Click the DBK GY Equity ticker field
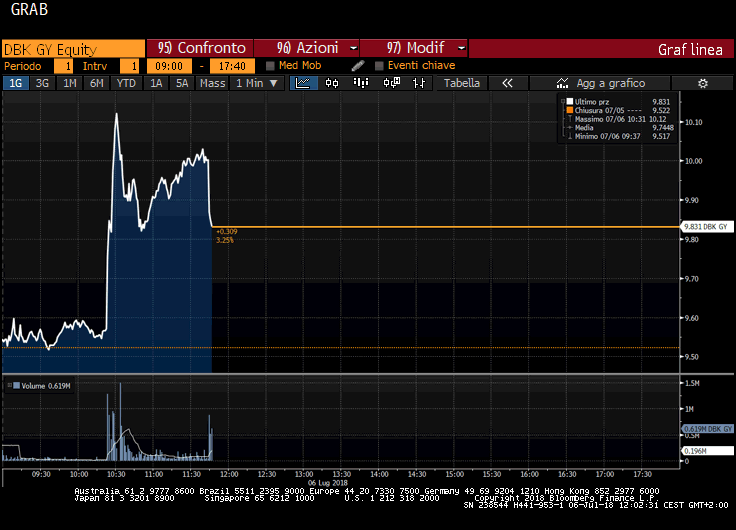Screen dimensions: 736x530 pos(73,49)
